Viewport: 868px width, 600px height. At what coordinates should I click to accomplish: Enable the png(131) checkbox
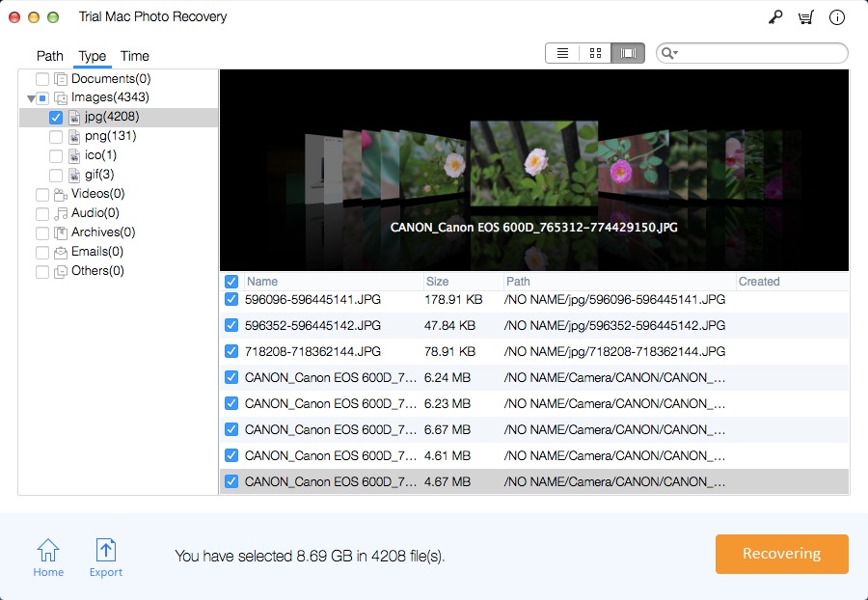[56, 136]
